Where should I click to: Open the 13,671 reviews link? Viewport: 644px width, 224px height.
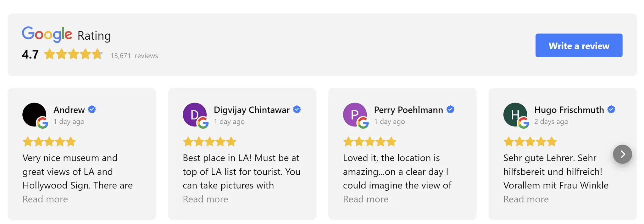point(134,56)
